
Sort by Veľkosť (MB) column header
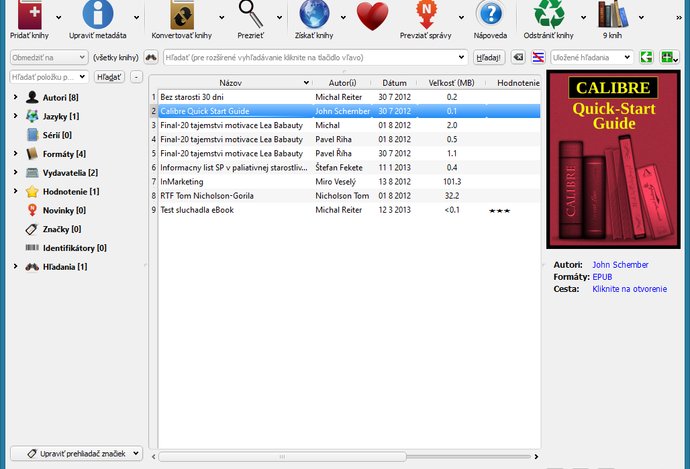pos(451,83)
